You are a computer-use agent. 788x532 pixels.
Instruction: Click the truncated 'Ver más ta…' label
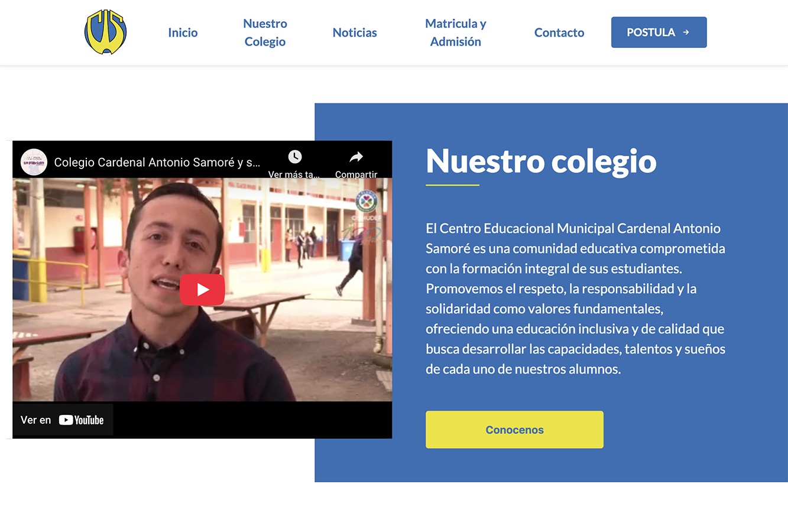(294, 174)
